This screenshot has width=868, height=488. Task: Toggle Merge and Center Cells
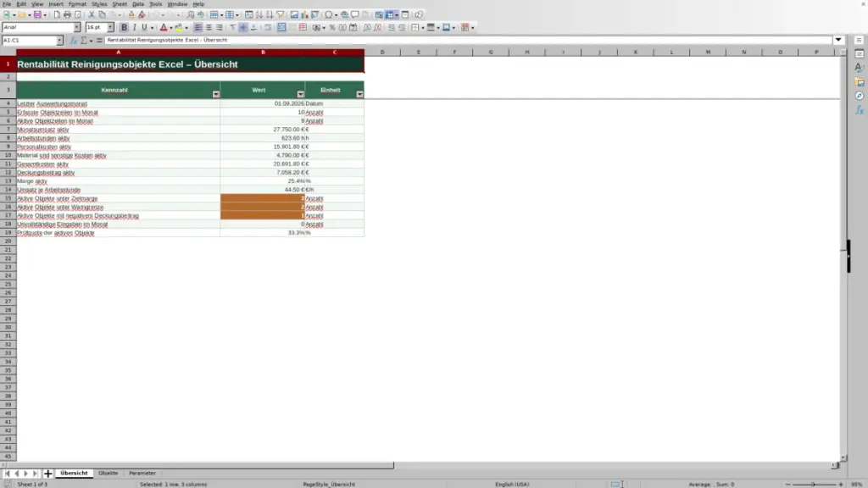[x=281, y=28]
